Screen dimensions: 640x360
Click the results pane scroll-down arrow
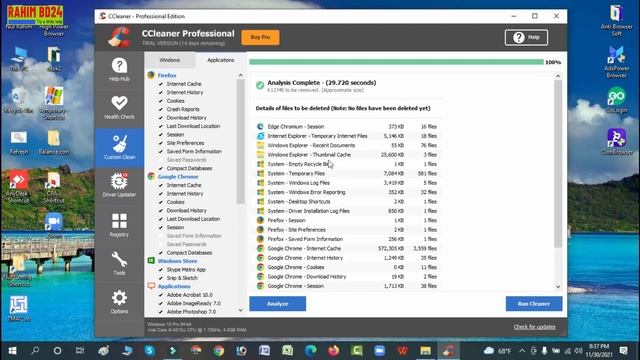[x=558, y=287]
